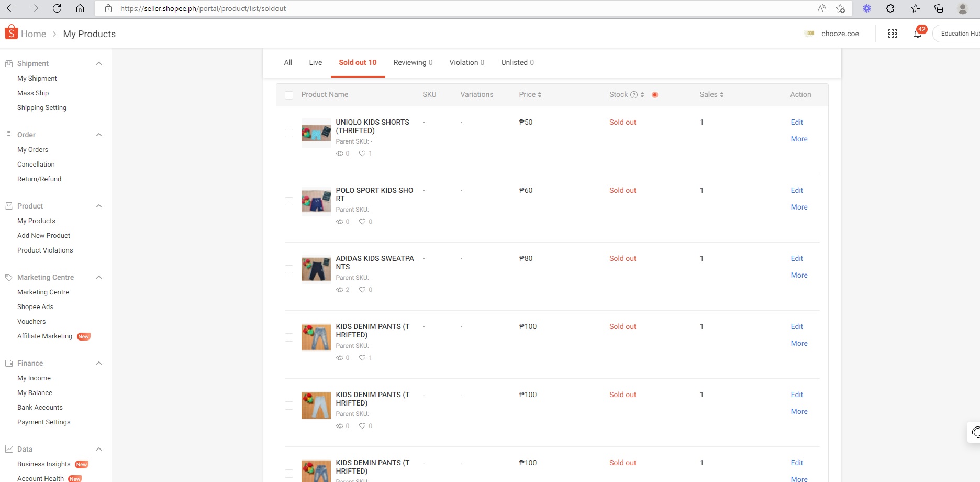Screen dimensions: 980x482
Task: Click the browser address bar URL
Action: tap(203, 8)
